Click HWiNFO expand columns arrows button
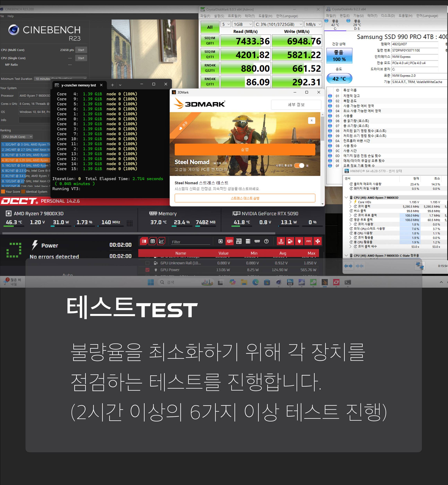This screenshot has height=485, width=448. [x=349, y=266]
